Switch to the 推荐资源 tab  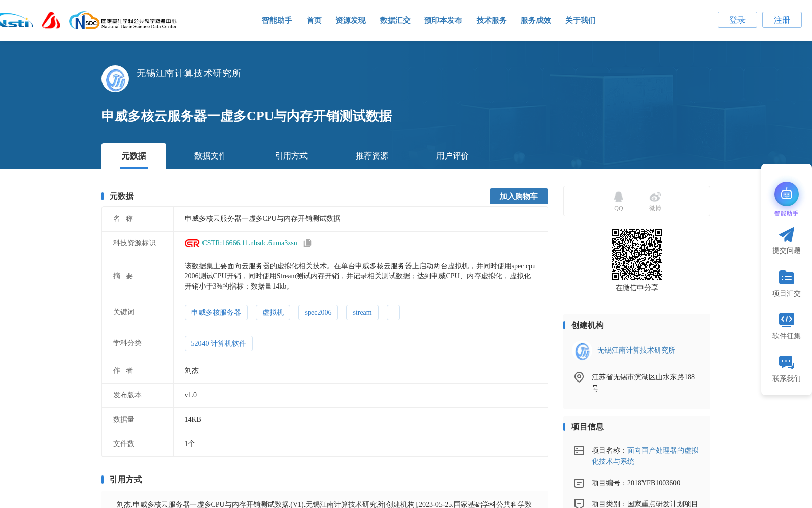[371, 156]
